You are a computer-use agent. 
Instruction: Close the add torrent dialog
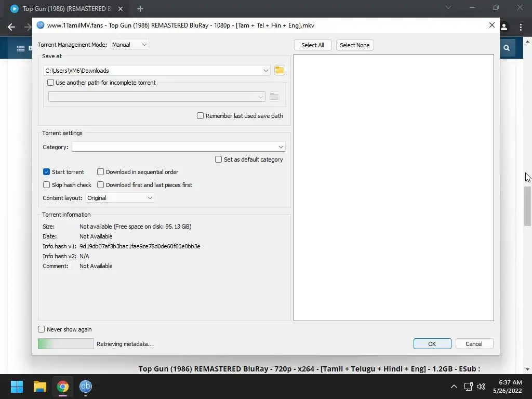point(491,25)
